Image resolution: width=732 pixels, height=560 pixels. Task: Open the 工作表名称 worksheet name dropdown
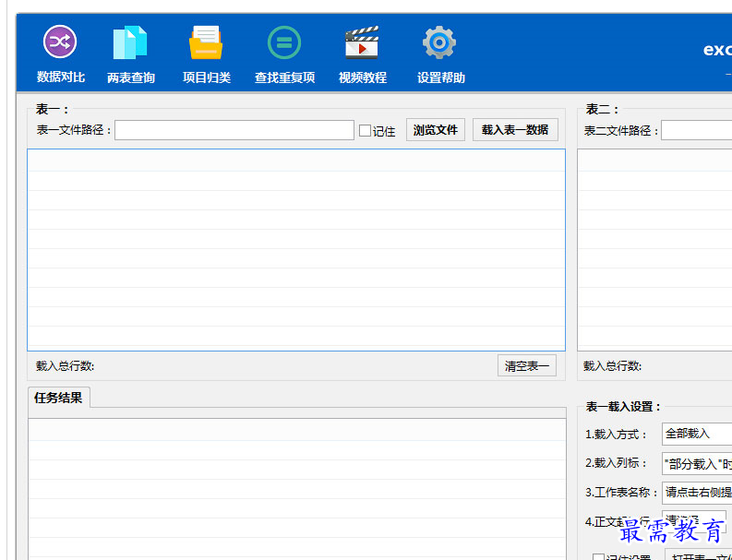click(x=696, y=492)
